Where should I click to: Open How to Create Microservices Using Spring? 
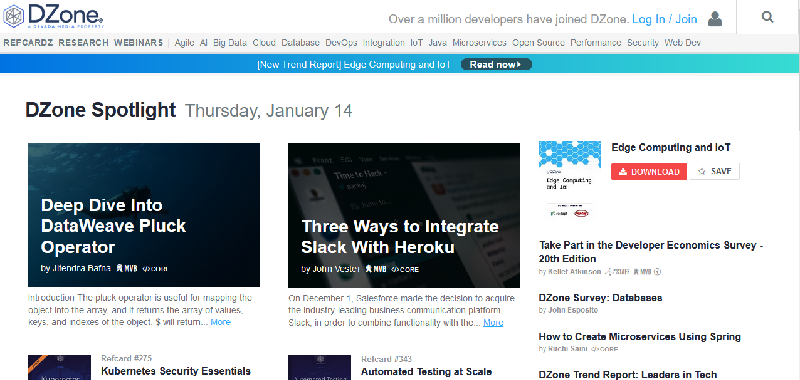coord(640,337)
